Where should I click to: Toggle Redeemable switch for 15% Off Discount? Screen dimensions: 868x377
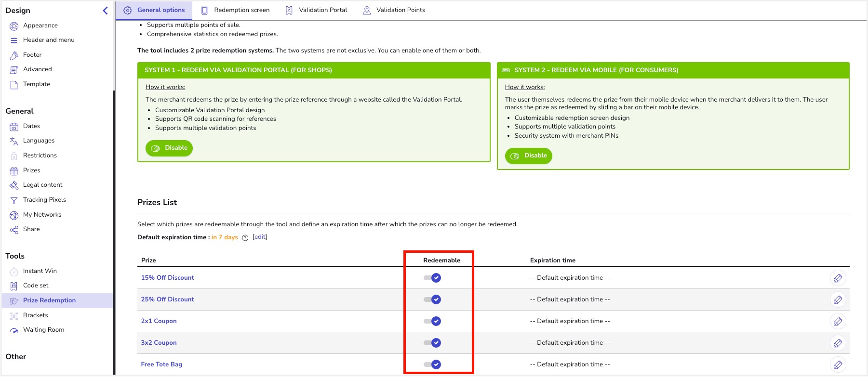click(432, 278)
